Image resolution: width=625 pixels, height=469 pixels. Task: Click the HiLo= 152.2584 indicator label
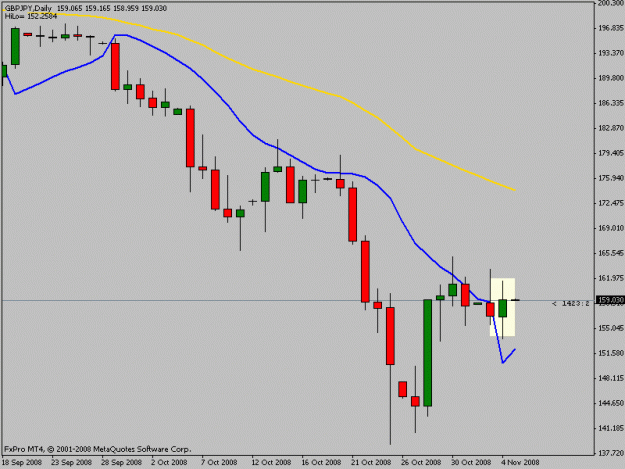click(31, 16)
